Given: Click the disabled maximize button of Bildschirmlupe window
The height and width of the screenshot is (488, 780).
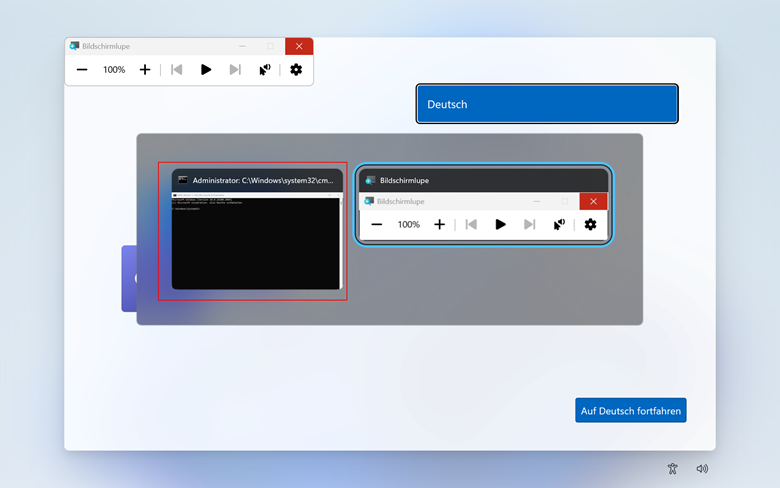Looking at the screenshot, I should click(270, 46).
